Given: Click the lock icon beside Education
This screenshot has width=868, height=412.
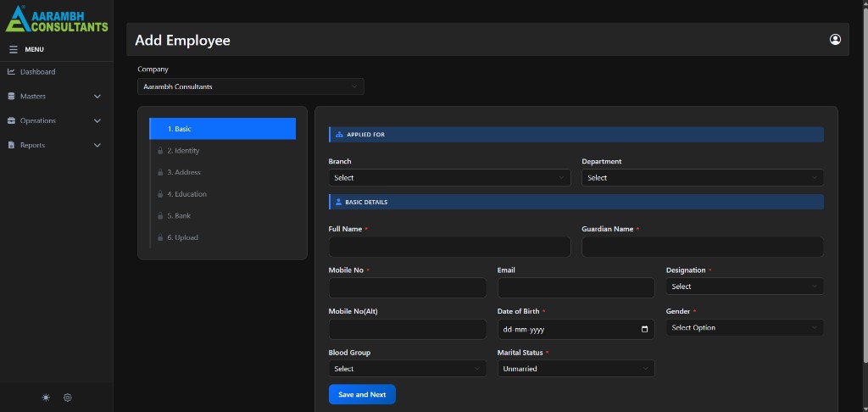Looking at the screenshot, I should pos(160,194).
